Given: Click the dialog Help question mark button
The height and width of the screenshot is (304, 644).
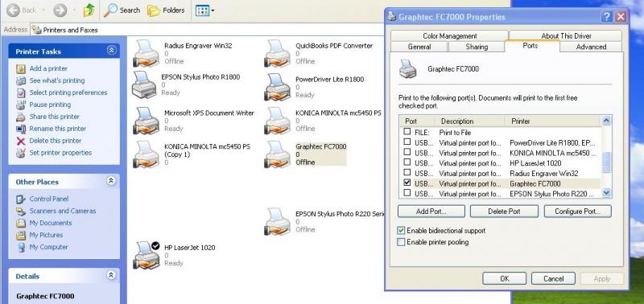Looking at the screenshot, I should click(x=607, y=17).
